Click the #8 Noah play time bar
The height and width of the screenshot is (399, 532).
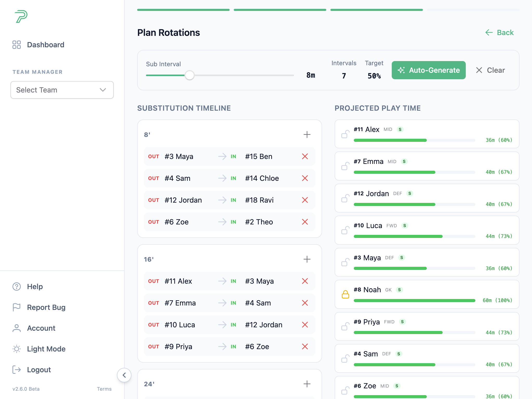(415, 301)
